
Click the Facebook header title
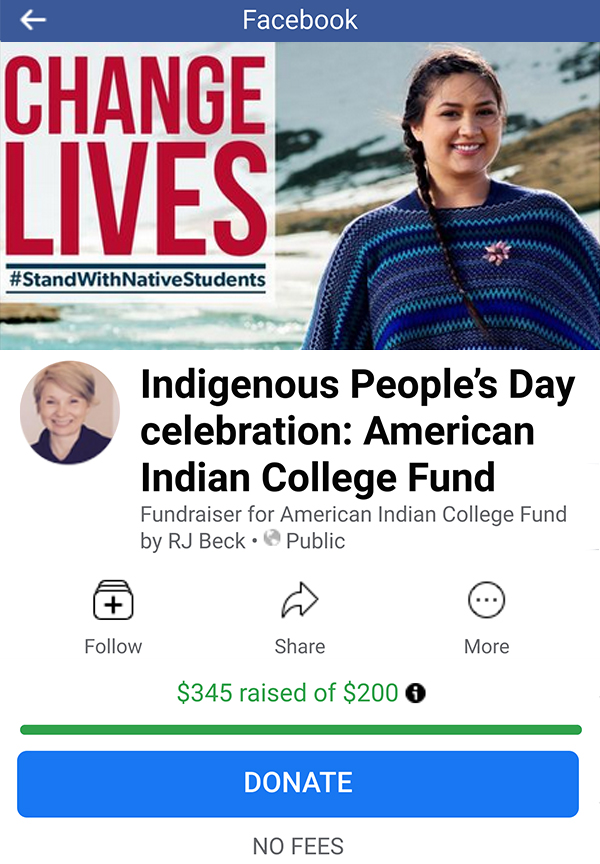pyautogui.click(x=300, y=20)
